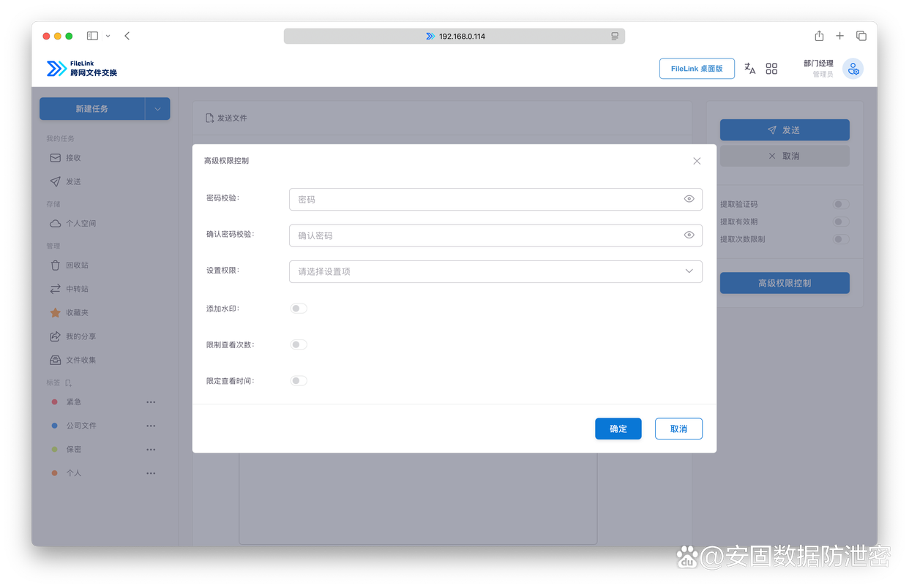Toggle the 提取次数限制 switch

point(841,239)
